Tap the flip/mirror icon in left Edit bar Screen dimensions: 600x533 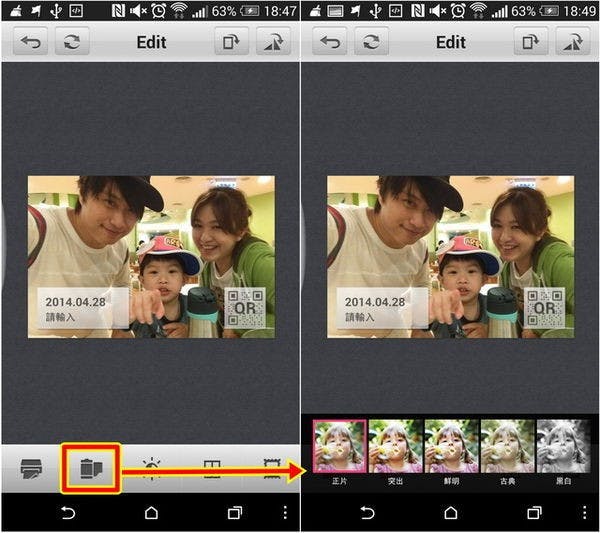point(273,41)
